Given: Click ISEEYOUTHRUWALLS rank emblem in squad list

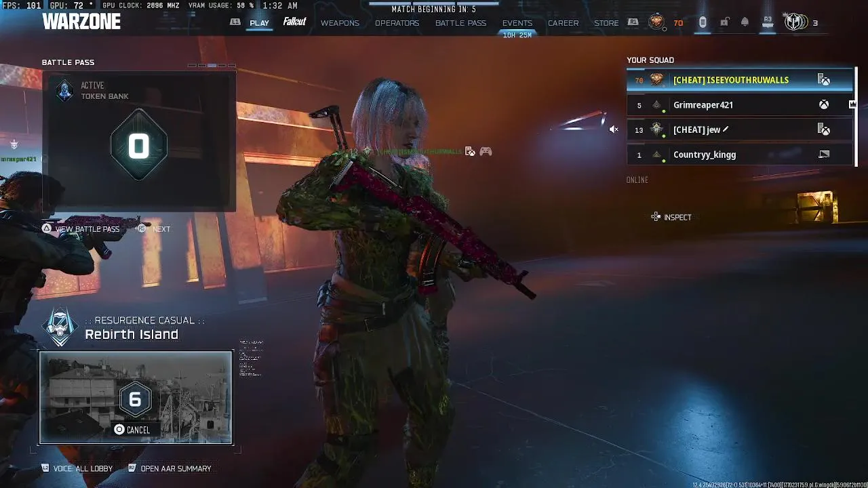Looking at the screenshot, I should pos(656,80).
